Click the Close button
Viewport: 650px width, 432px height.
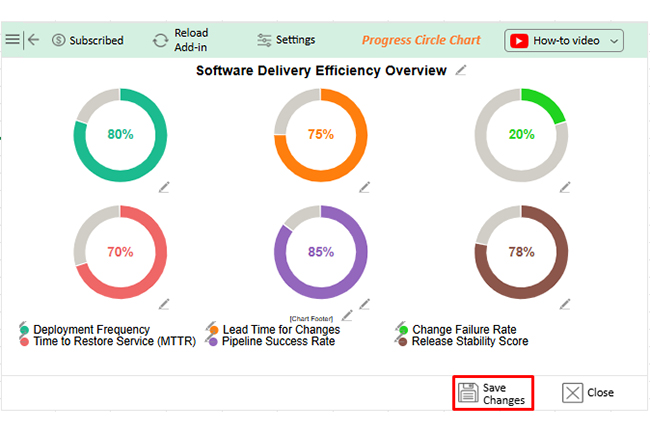tap(588, 393)
